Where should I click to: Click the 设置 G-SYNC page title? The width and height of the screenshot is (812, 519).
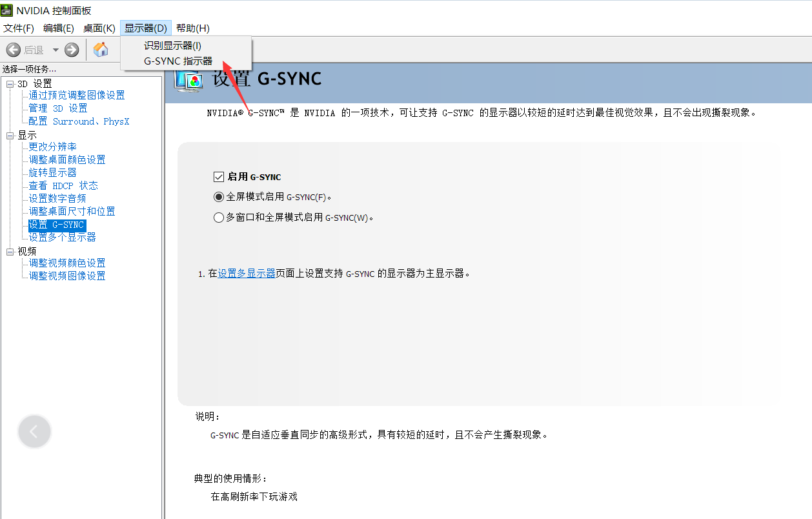[267, 79]
